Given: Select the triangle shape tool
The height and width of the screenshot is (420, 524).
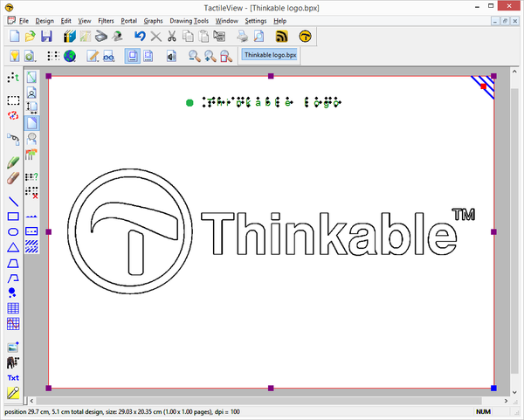Looking at the screenshot, I should click(13, 248).
